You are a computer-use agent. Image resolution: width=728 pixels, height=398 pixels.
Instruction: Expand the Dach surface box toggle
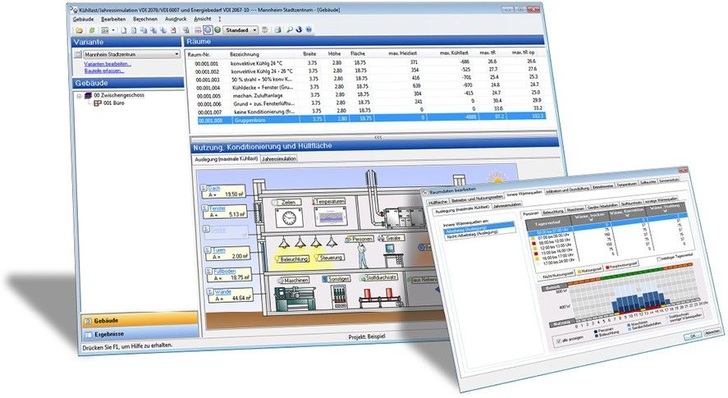coord(204,188)
